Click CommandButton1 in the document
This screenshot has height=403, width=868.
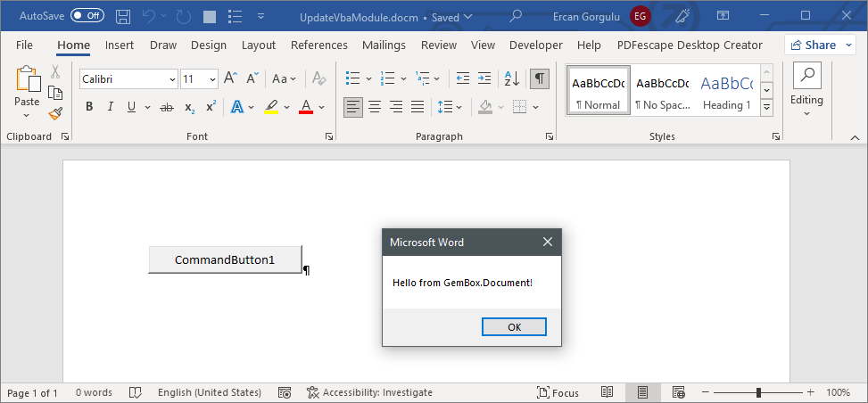point(225,259)
